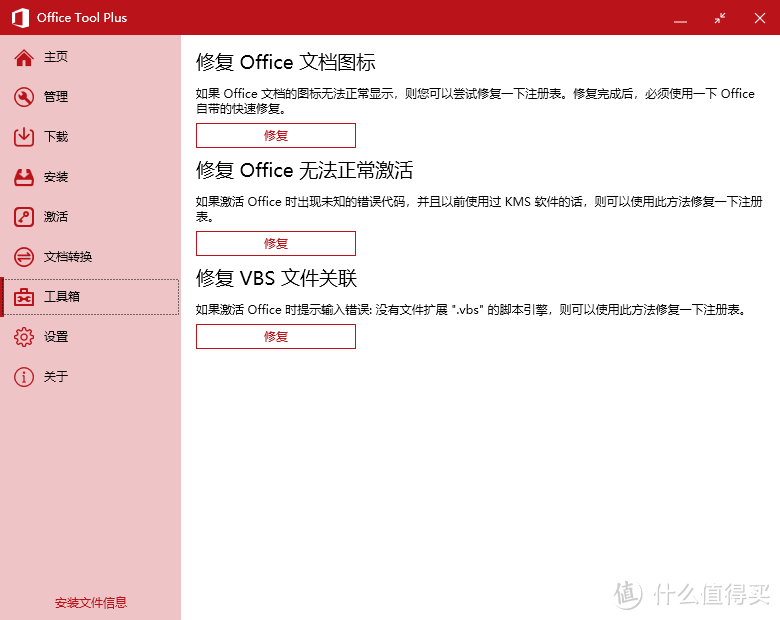Click 修复 under Office 文档图标 section
The width and height of the screenshot is (780, 620).
276,135
